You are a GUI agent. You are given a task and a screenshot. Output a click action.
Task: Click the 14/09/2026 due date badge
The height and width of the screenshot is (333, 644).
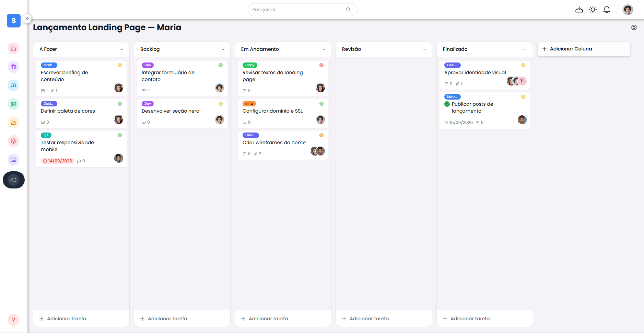[58, 161]
